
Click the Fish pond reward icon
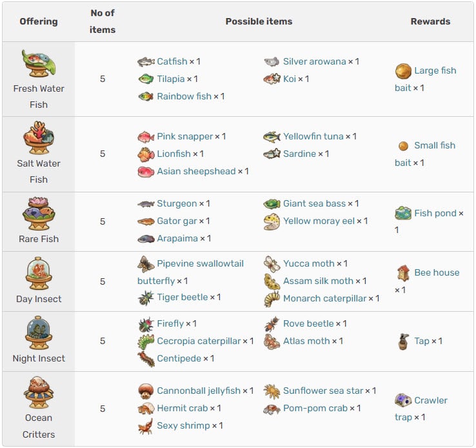(403, 213)
